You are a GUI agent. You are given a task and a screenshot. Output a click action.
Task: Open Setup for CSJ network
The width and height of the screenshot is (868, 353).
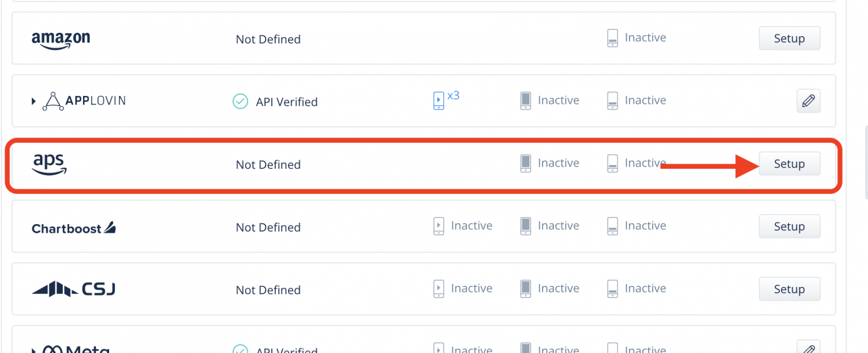coord(789,289)
